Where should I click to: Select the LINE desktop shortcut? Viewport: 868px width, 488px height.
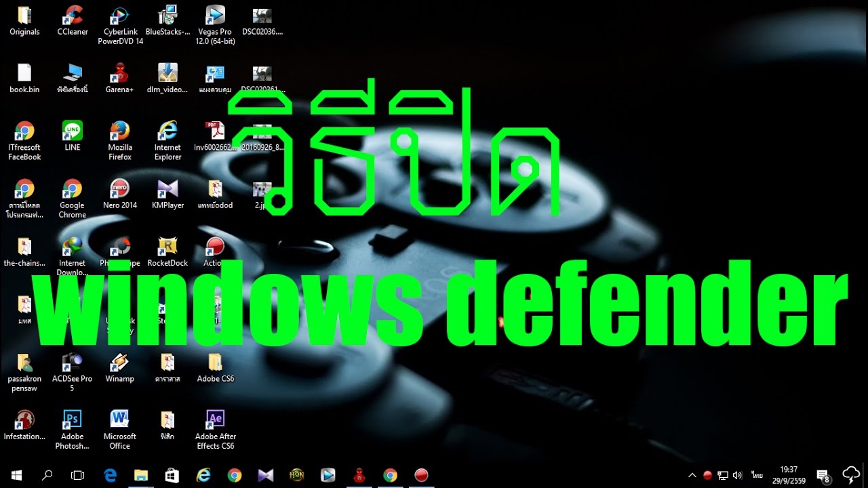[72, 136]
